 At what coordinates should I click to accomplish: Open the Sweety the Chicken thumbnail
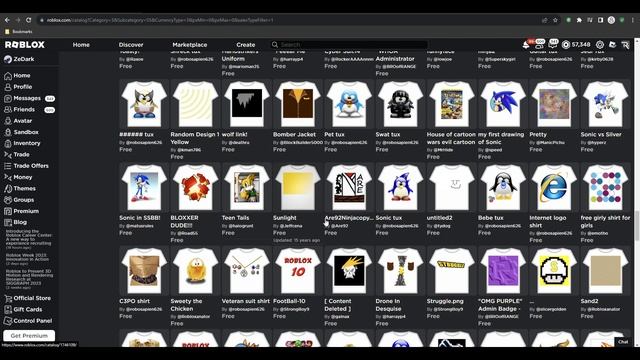click(195, 271)
